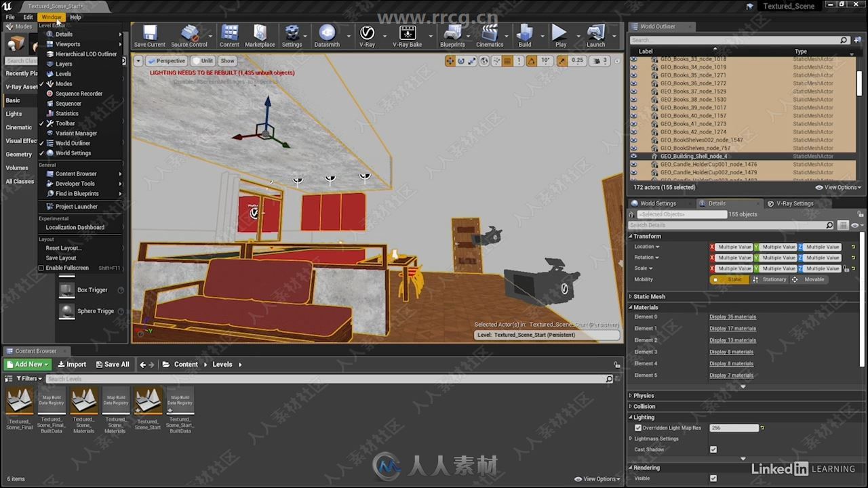This screenshot has height=488, width=868.
Task: Click the Build toolbar icon
Action: [525, 37]
